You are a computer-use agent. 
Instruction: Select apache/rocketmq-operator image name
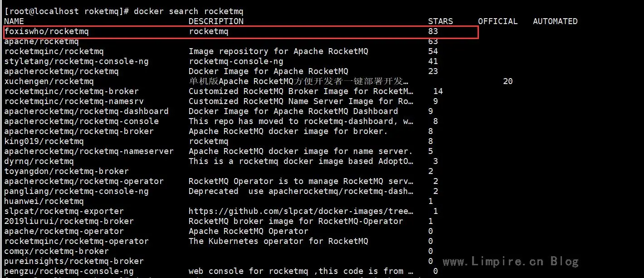click(64, 231)
